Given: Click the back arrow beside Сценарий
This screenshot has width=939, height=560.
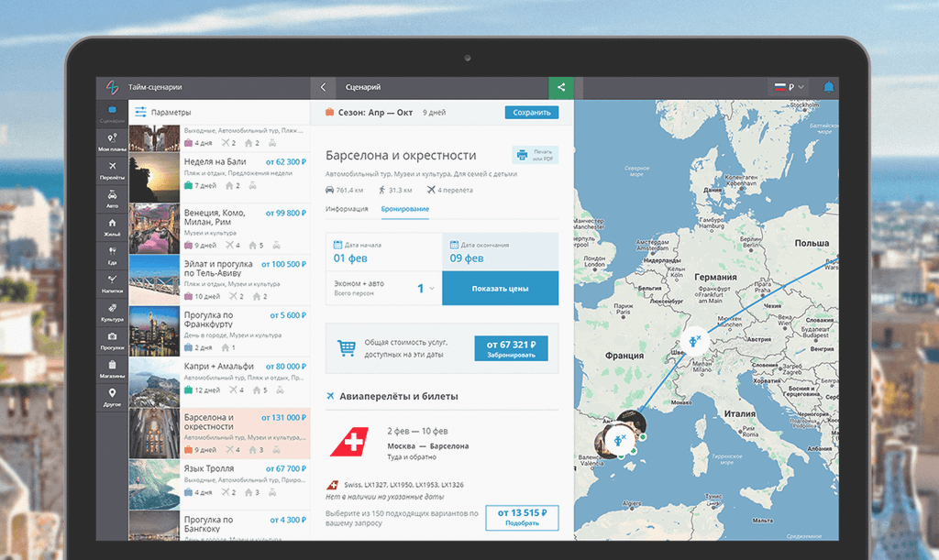Looking at the screenshot, I should [x=323, y=87].
